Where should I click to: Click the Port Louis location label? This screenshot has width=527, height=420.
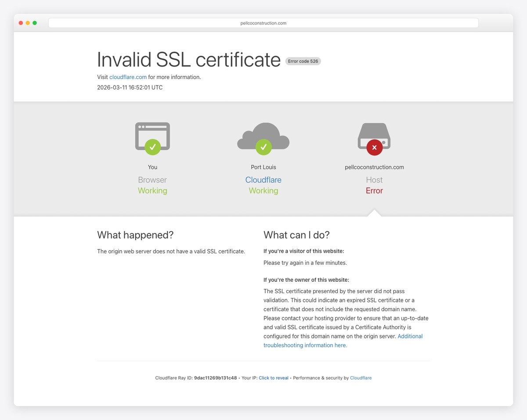(x=263, y=167)
